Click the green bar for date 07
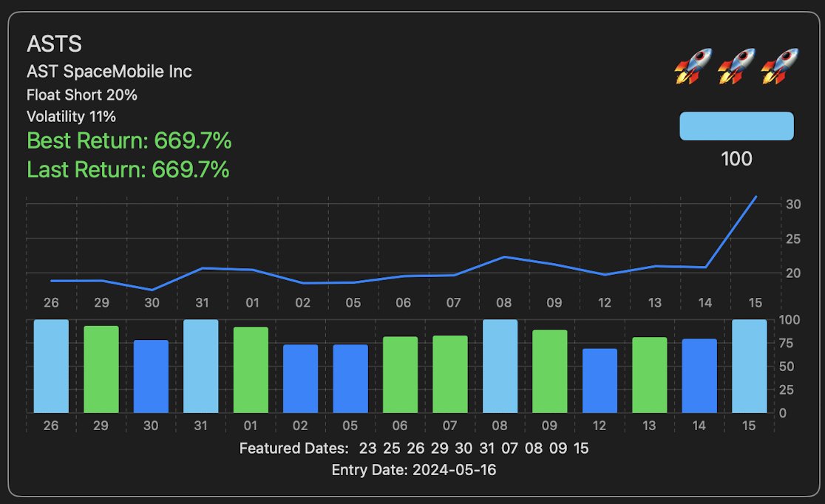This screenshot has width=825, height=504. [x=450, y=374]
